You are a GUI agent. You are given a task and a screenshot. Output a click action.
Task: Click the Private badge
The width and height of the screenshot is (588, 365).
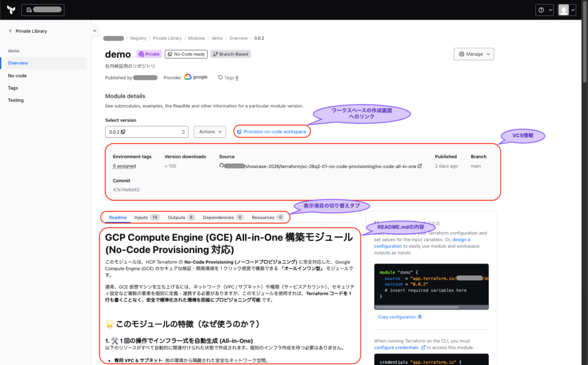149,54
